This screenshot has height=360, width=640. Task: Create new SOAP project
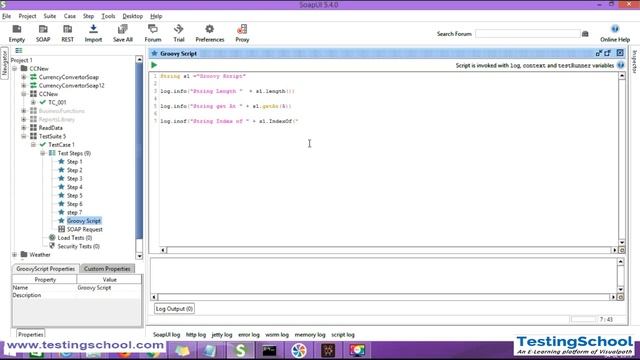point(43,33)
